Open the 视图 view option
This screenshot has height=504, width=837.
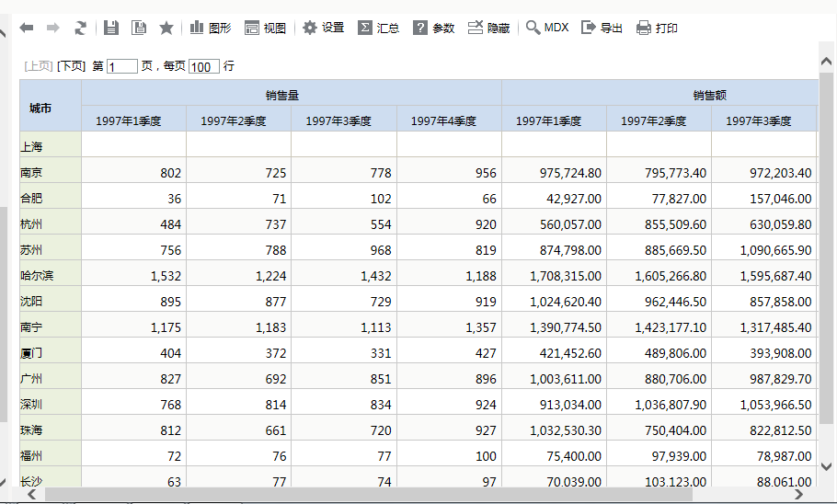point(265,28)
